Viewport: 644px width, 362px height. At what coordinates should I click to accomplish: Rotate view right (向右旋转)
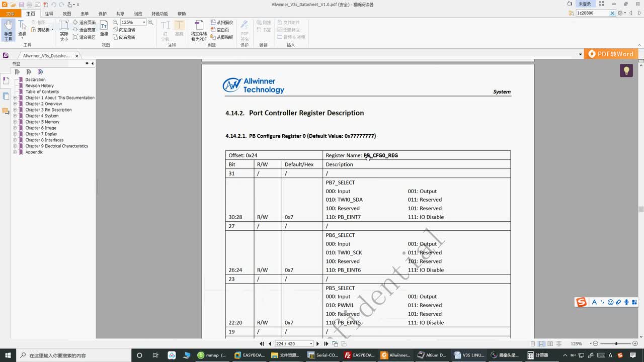(x=124, y=37)
